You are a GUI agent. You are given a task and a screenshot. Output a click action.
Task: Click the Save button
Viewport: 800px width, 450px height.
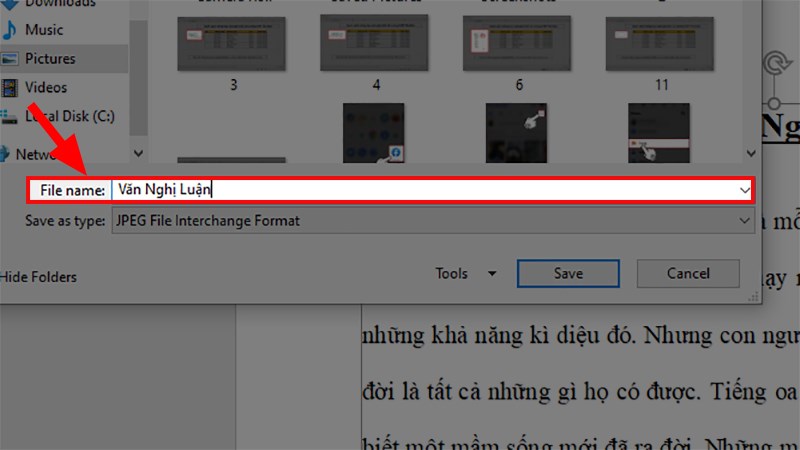pos(568,273)
